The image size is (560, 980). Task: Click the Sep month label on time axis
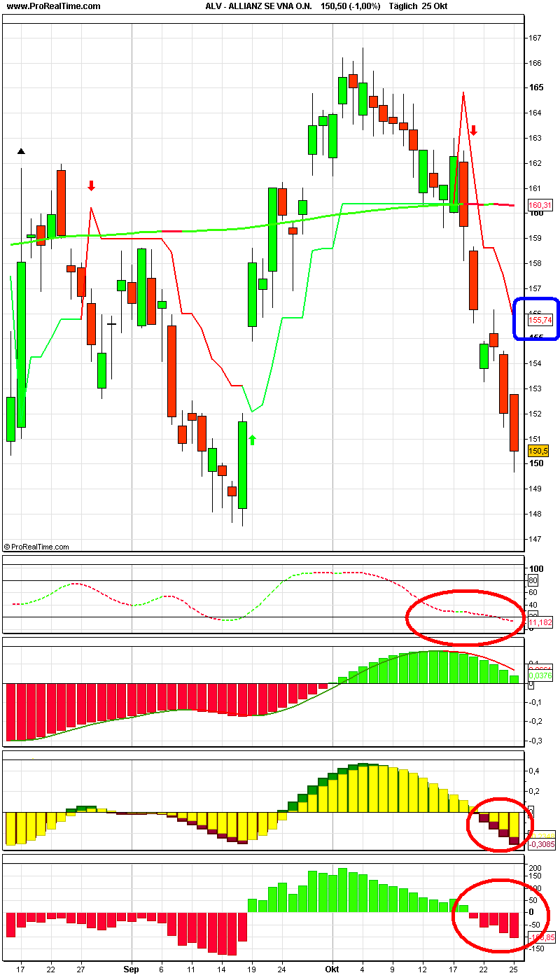[132, 969]
